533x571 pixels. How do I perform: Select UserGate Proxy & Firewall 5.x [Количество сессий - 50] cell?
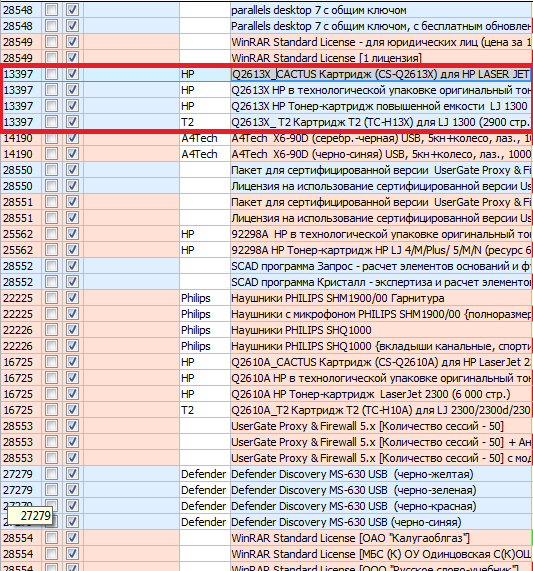pyautogui.click(x=381, y=426)
